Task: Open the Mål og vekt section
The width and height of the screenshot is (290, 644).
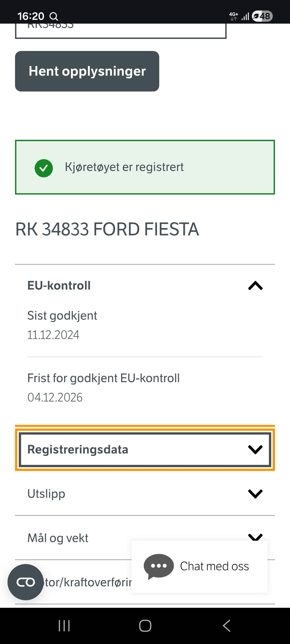Action: point(58,538)
